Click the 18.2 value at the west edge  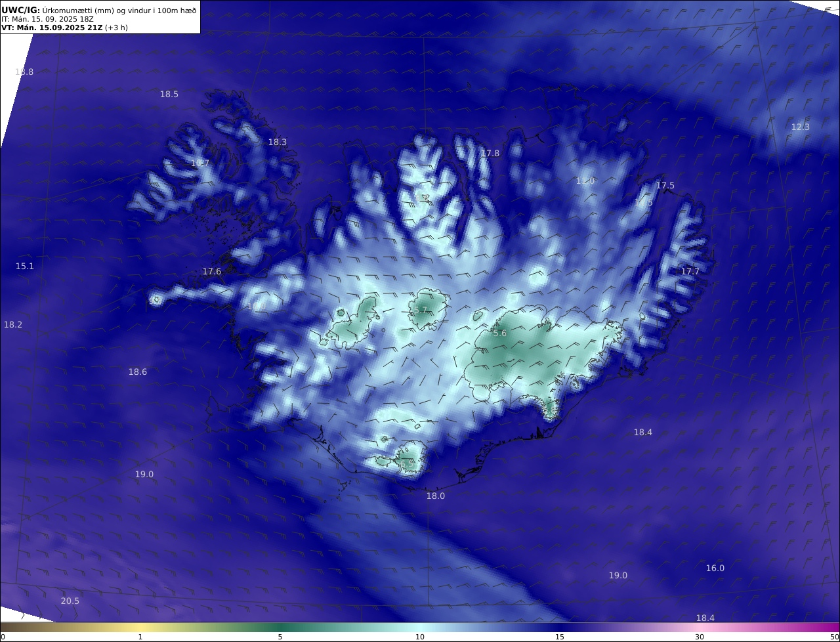click(13, 325)
